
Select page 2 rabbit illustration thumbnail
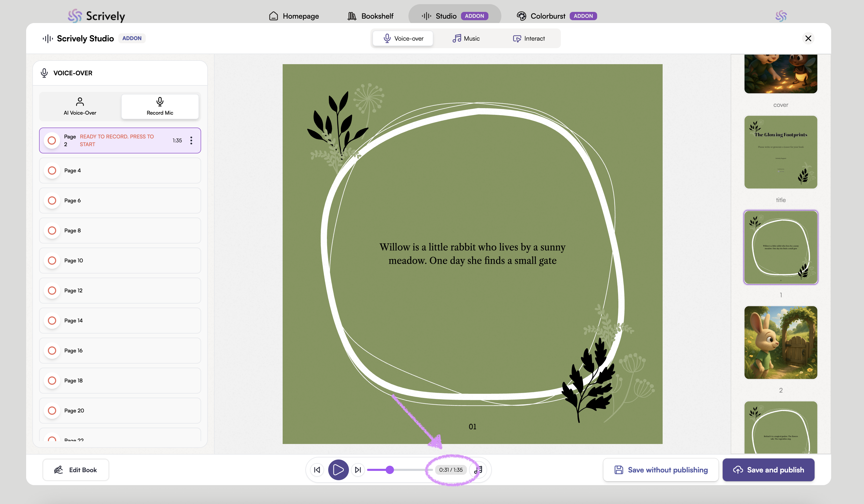(x=781, y=343)
